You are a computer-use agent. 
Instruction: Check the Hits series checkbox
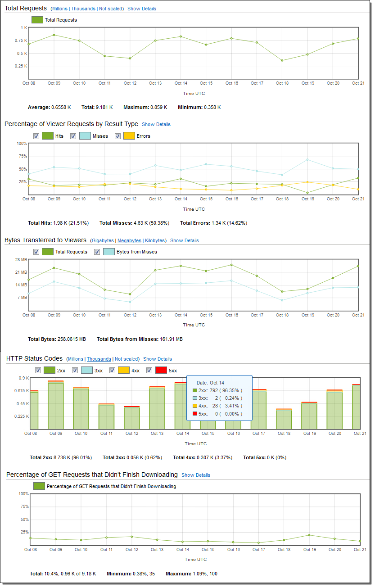(x=36, y=136)
